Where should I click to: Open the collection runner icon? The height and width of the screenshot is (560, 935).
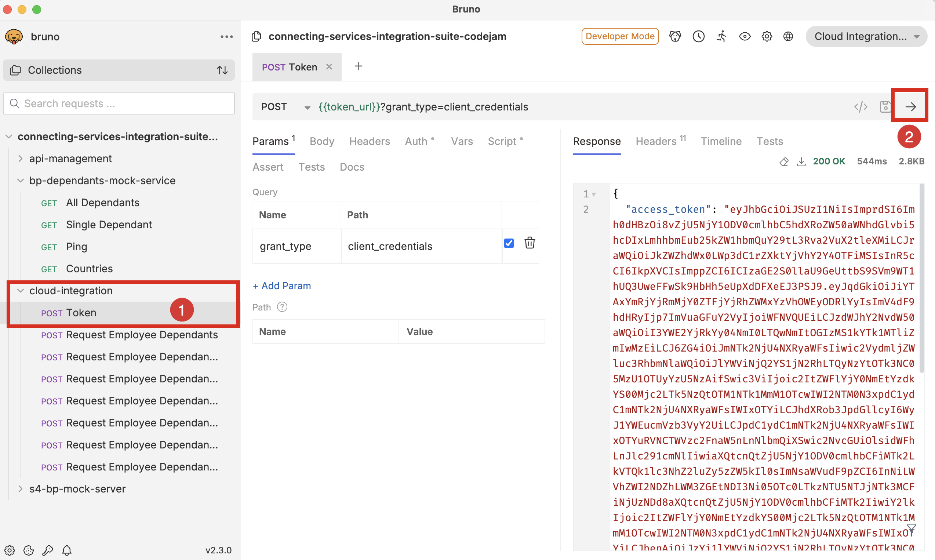722,36
